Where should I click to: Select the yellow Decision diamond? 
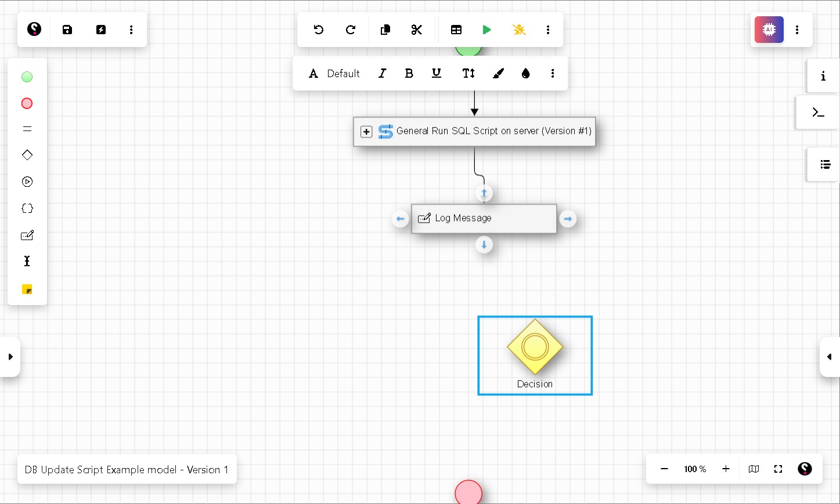point(535,347)
